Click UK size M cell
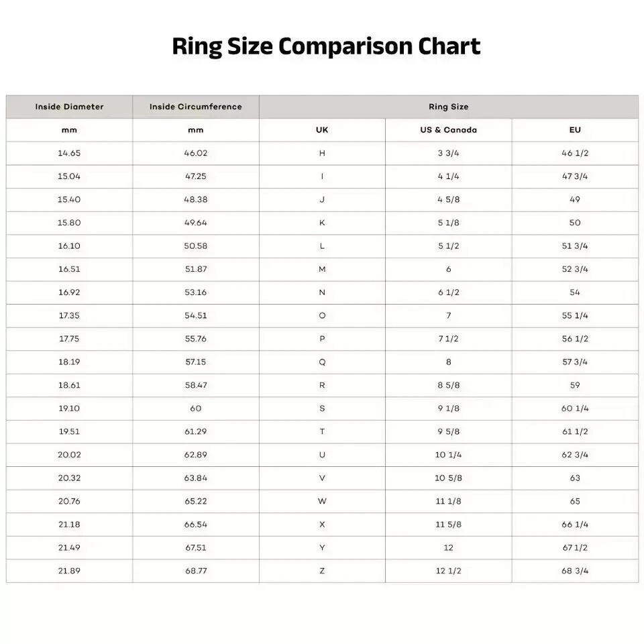This screenshot has width=644, height=644. [x=322, y=269]
